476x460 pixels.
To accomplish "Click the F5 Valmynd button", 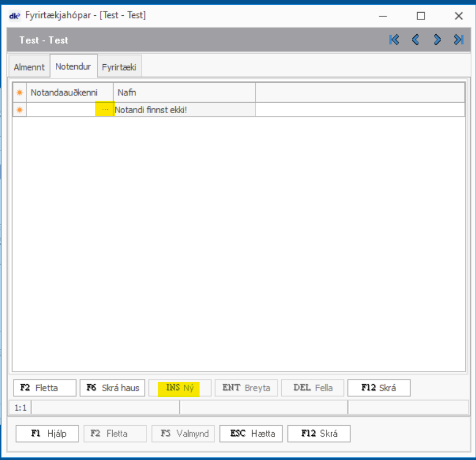I will (183, 434).
